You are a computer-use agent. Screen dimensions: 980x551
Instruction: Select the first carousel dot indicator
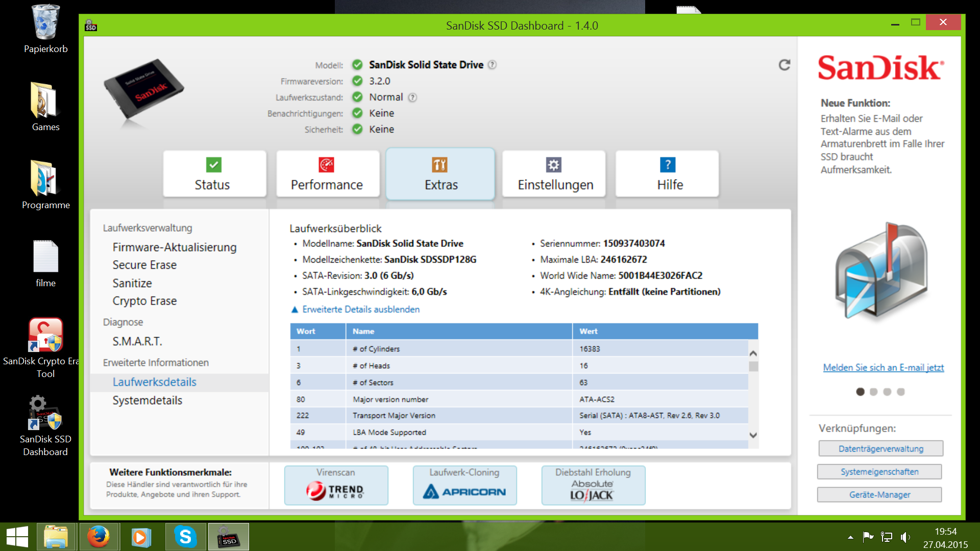click(860, 392)
